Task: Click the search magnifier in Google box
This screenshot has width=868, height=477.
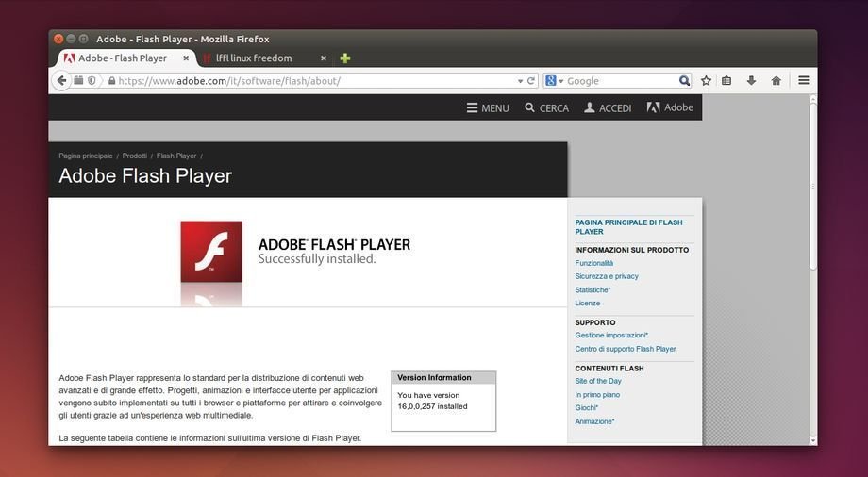Action: pos(684,81)
